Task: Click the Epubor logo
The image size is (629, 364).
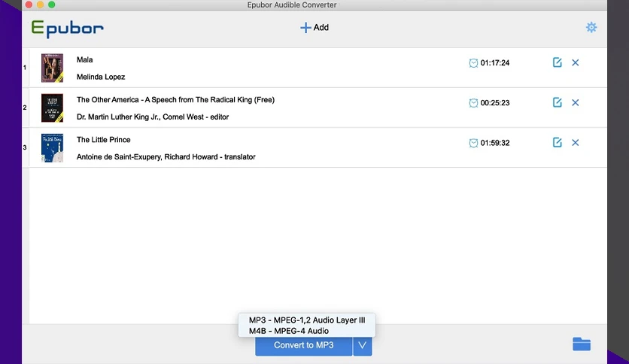Action: pos(68,29)
